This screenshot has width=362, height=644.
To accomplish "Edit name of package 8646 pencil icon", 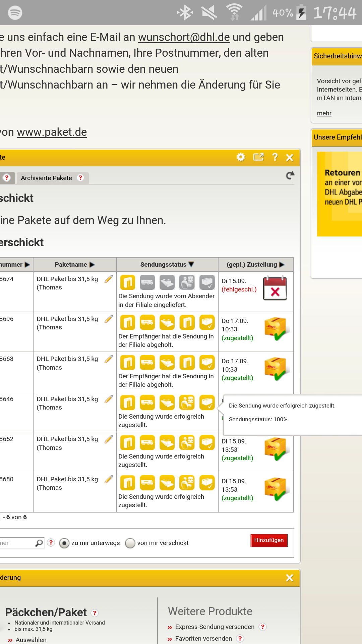I will pyautogui.click(x=109, y=399).
